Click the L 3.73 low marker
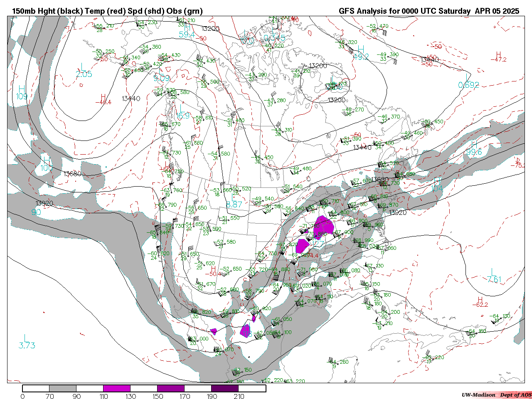Image resolution: width=532 pixels, height=399 pixels. coord(27,342)
